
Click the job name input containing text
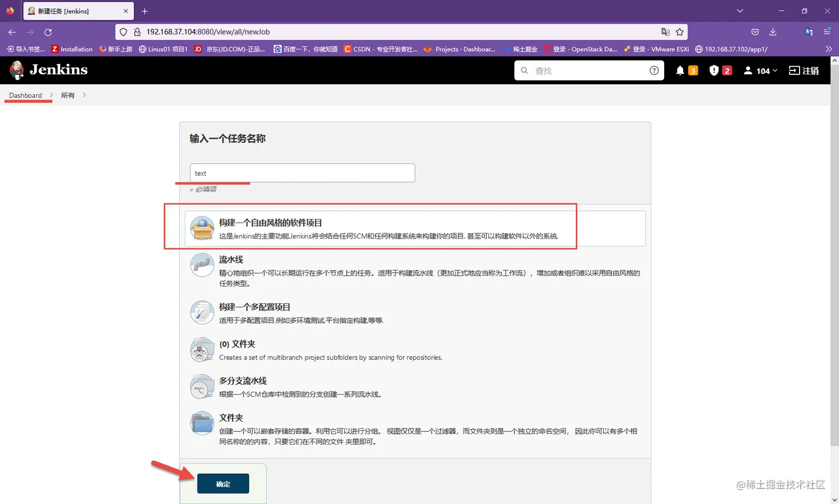302,172
